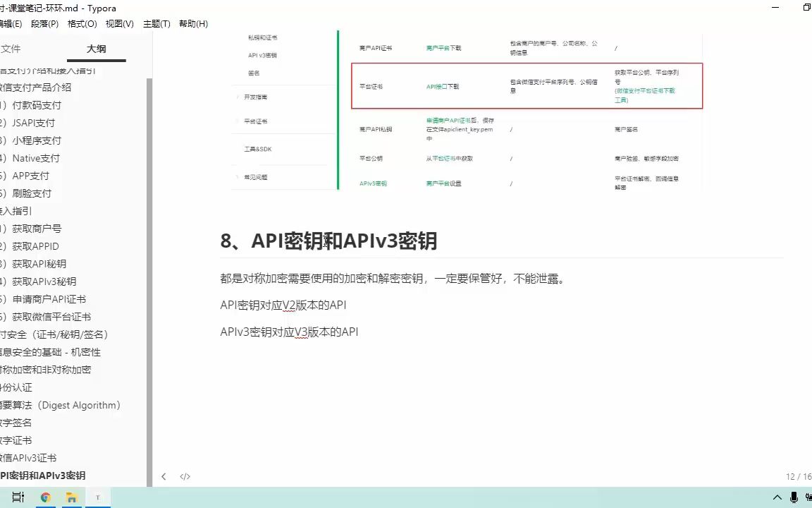Image resolution: width=812 pixels, height=508 pixels.
Task: Expand hidden icons in the system tray
Action: [x=777, y=497]
